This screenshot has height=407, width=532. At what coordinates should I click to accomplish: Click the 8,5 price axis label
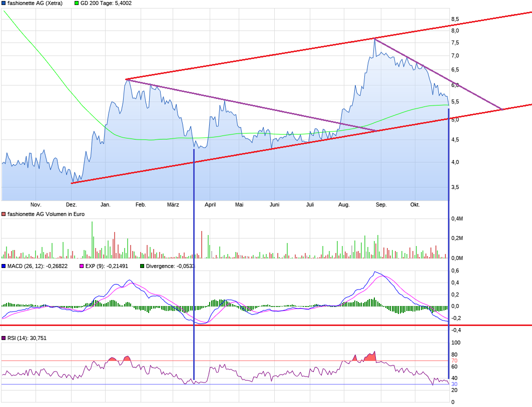click(x=455, y=19)
